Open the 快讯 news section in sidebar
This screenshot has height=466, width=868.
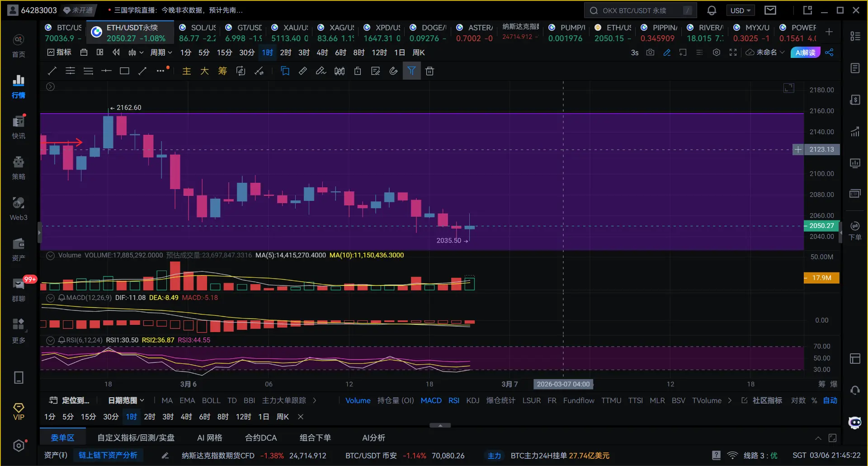[19, 127]
